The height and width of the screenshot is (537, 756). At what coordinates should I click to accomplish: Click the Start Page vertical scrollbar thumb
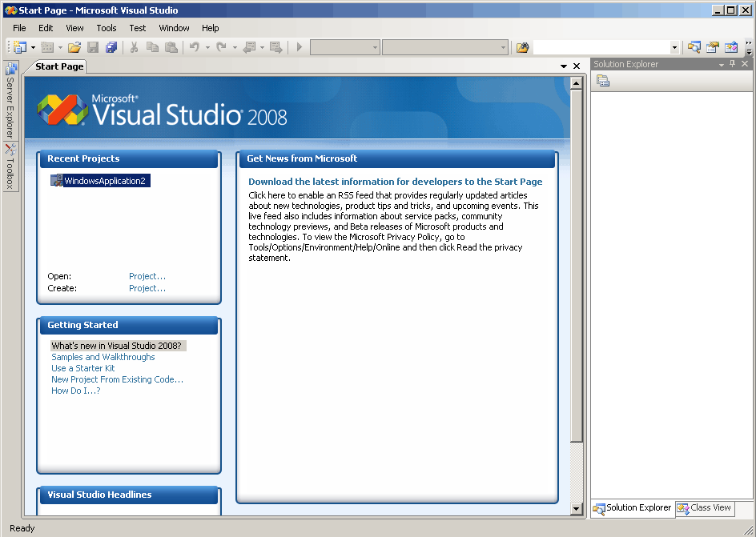pyautogui.click(x=576, y=266)
